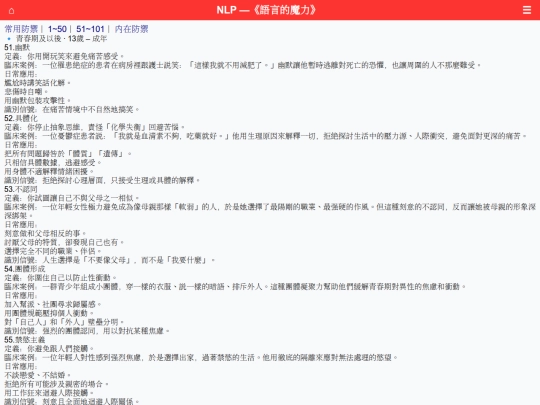Open the 內在防禦 link

132,29
